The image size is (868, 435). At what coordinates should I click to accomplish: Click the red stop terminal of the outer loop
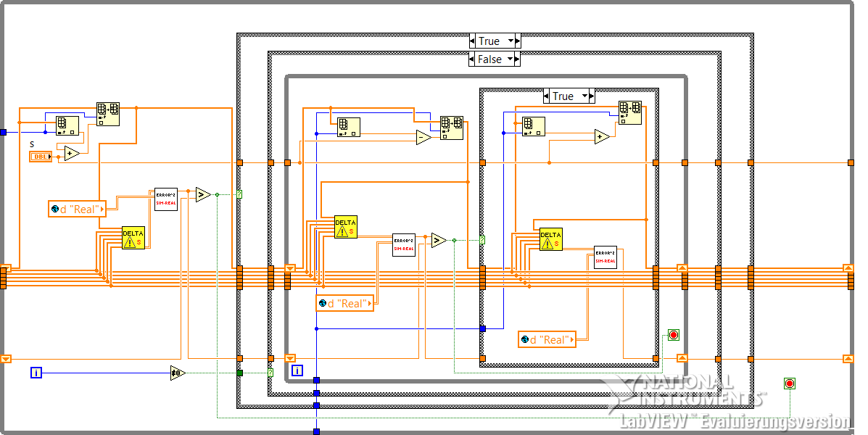coord(790,384)
